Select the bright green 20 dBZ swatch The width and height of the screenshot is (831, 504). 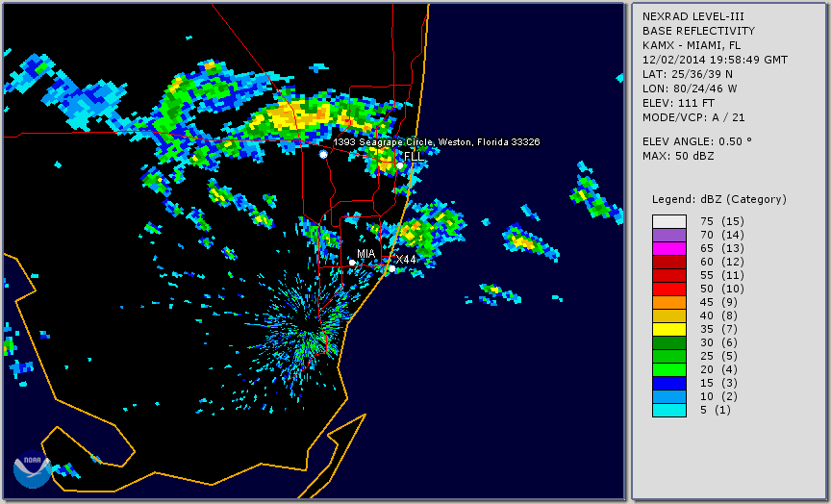coord(668,369)
